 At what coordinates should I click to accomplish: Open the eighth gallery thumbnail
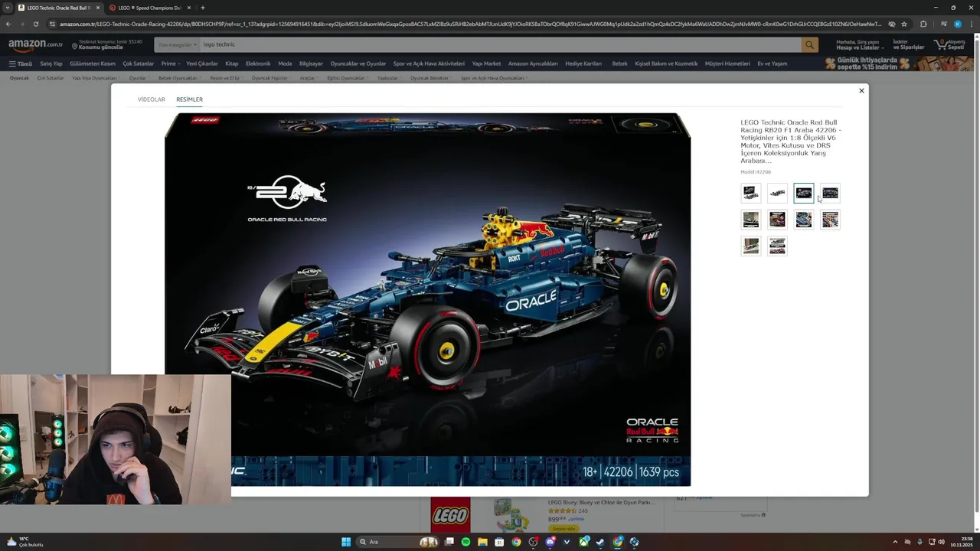[x=830, y=220]
